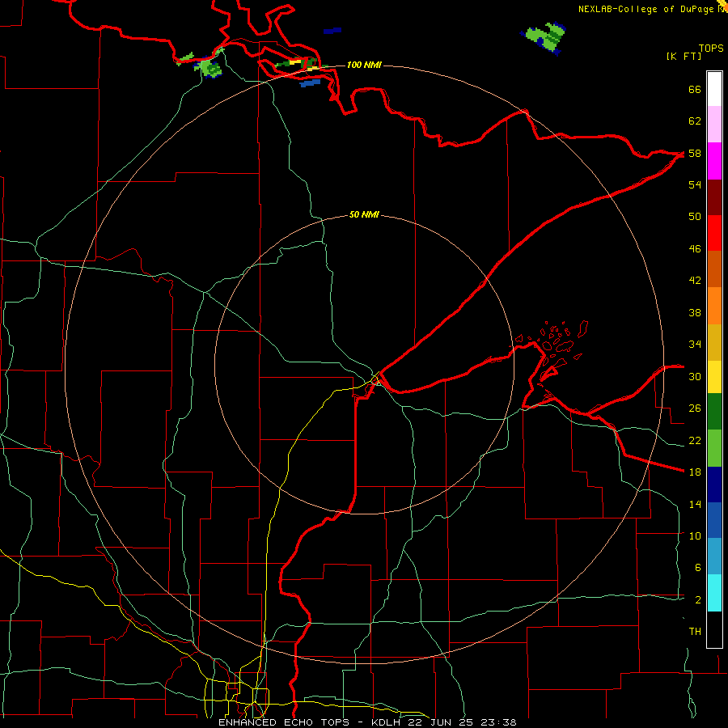Click the '[K FT]' units label
This screenshot has height=728, width=728.
coord(684,57)
